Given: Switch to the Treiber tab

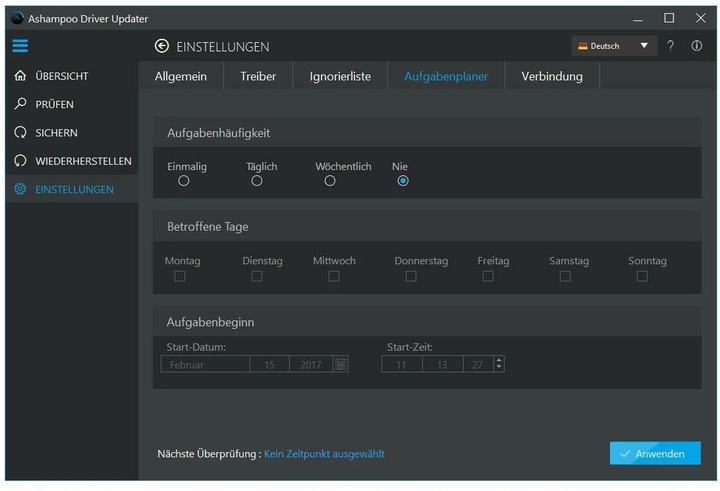Looking at the screenshot, I should coord(258,76).
